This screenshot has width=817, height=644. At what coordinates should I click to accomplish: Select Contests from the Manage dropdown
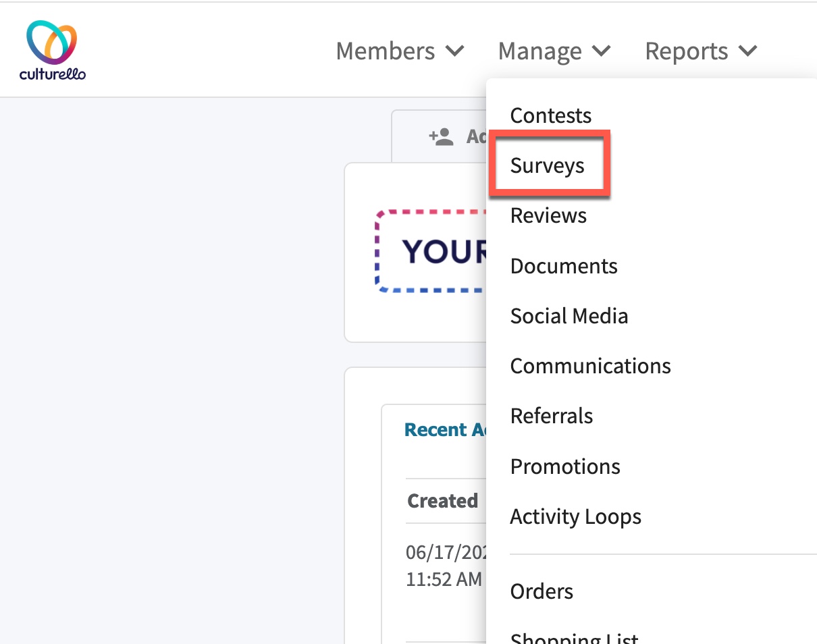coord(551,115)
